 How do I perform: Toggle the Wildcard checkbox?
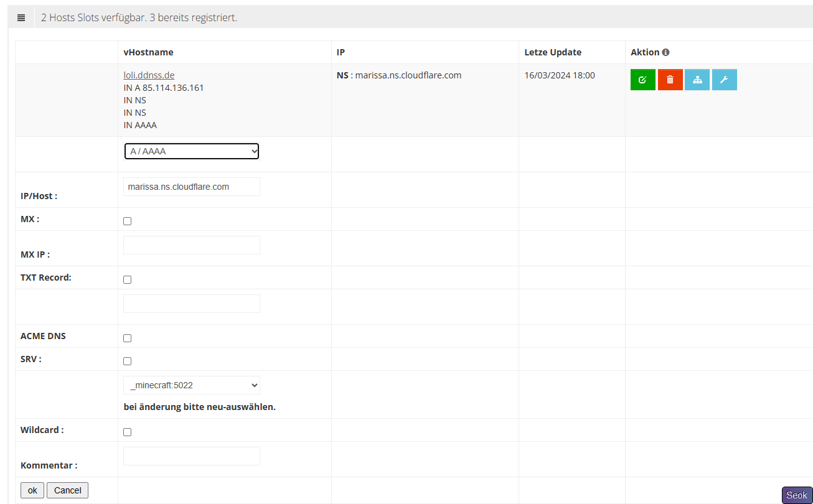[x=128, y=432]
